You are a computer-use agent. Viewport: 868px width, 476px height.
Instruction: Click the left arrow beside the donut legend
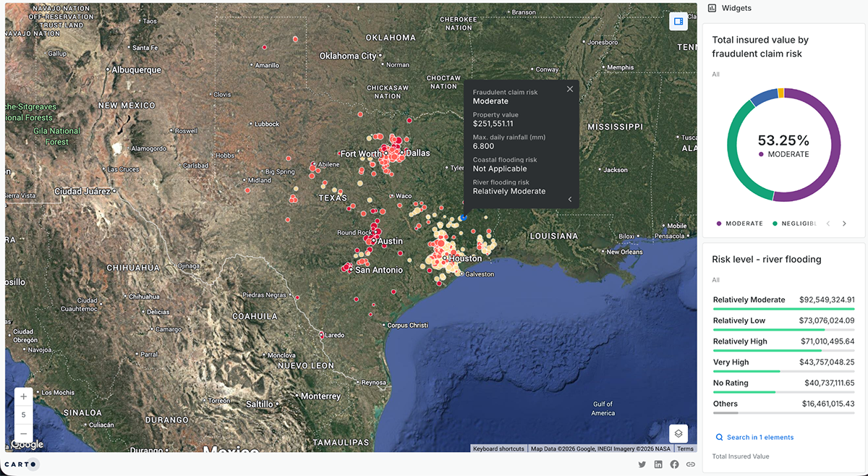click(x=828, y=224)
